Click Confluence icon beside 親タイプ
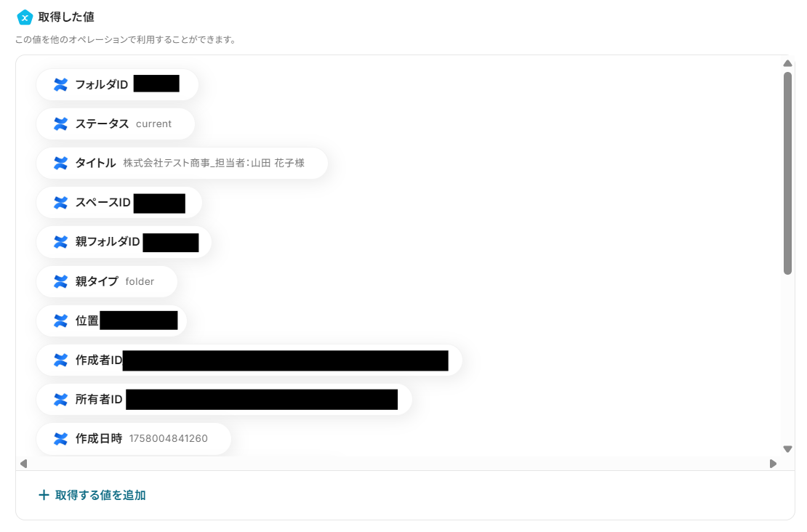The width and height of the screenshot is (807, 532). click(61, 281)
